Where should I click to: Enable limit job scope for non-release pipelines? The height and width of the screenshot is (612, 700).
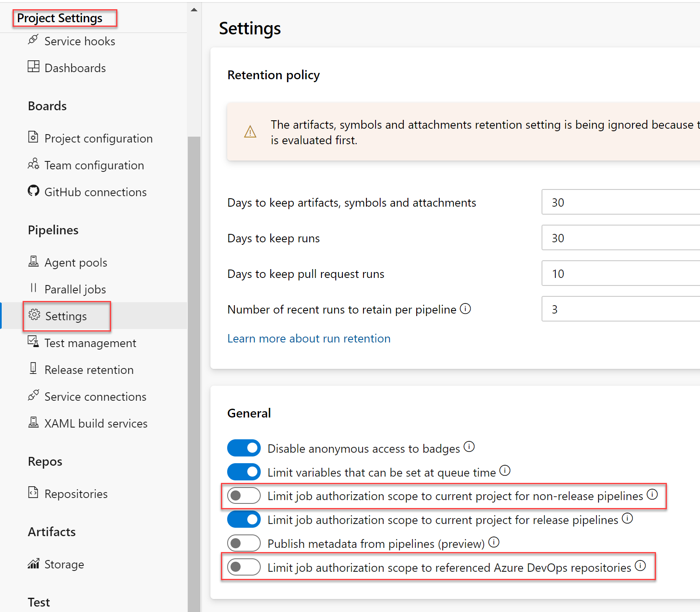click(x=244, y=495)
